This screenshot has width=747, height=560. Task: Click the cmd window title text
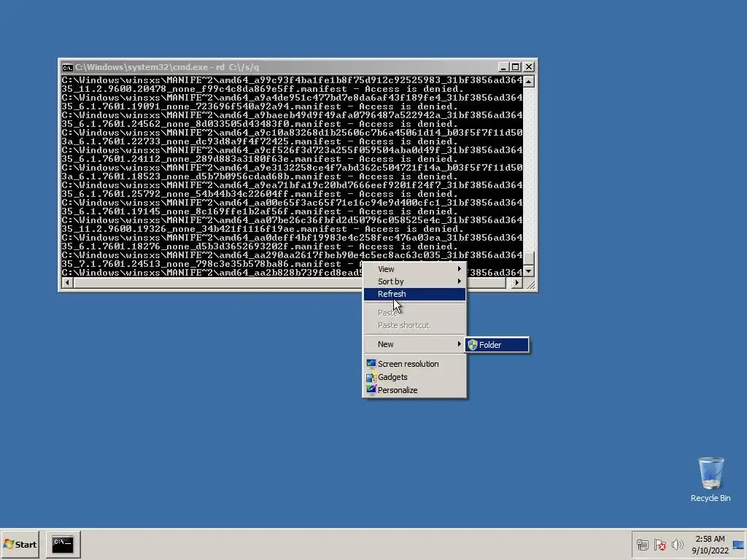point(167,67)
